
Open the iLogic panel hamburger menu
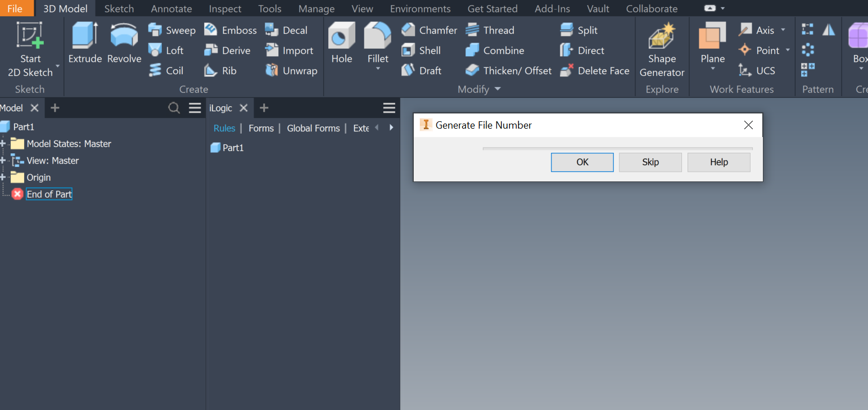tap(389, 107)
